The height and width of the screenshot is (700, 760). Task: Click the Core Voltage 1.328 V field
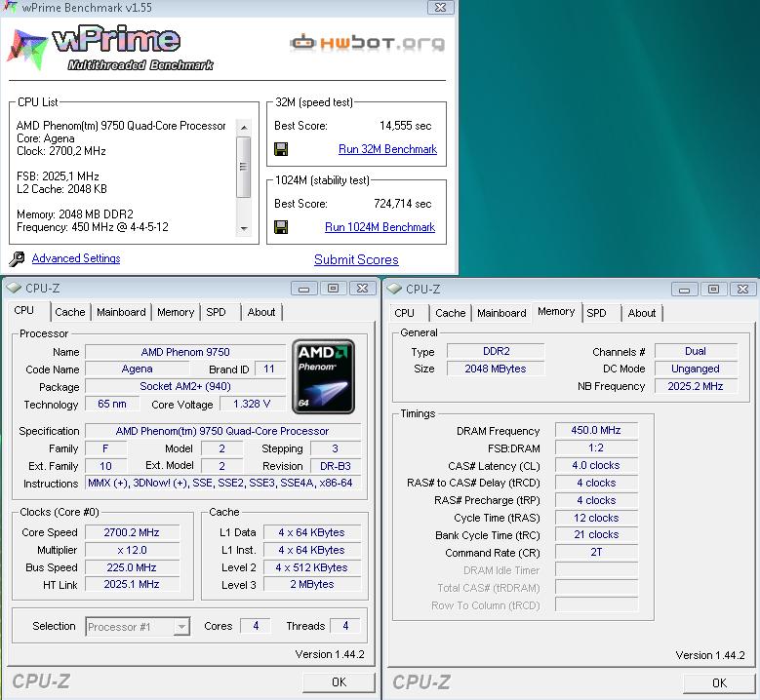pyautogui.click(x=252, y=404)
